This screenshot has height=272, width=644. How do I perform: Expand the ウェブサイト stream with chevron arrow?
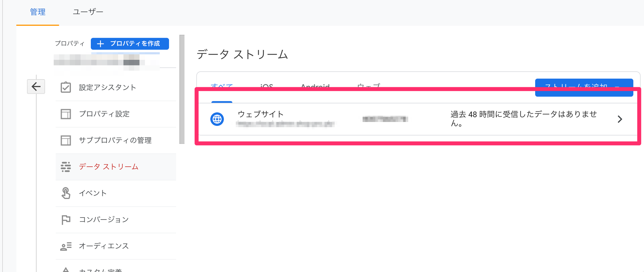(x=620, y=119)
